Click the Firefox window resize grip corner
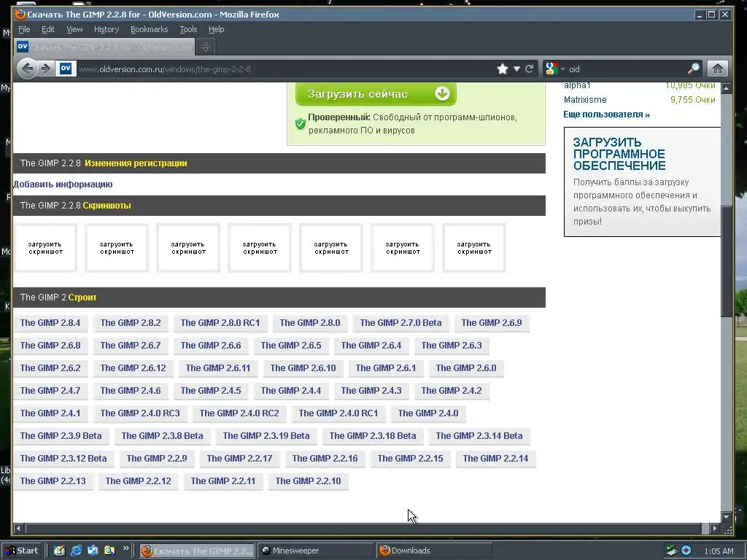The height and width of the screenshot is (560, 747). click(x=728, y=529)
